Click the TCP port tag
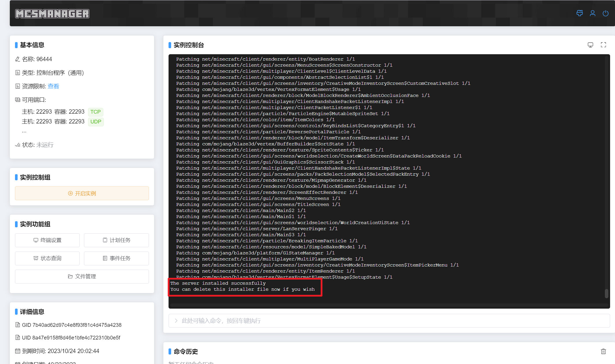Viewport: 615px width, 364px height. (x=96, y=112)
